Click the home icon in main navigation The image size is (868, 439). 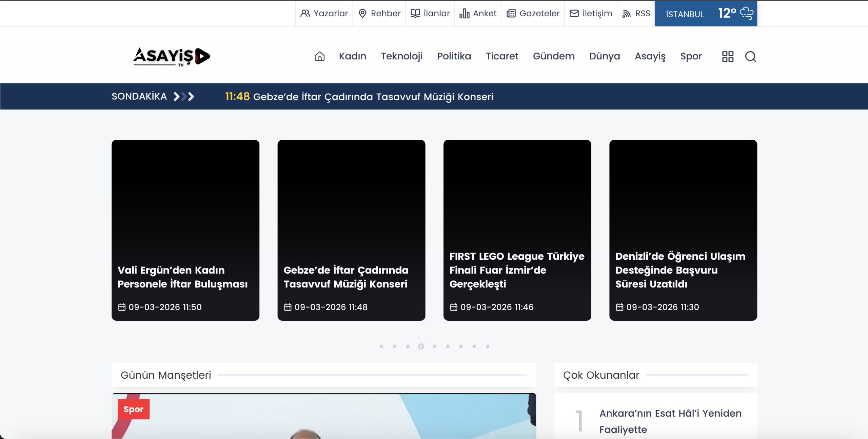[319, 56]
